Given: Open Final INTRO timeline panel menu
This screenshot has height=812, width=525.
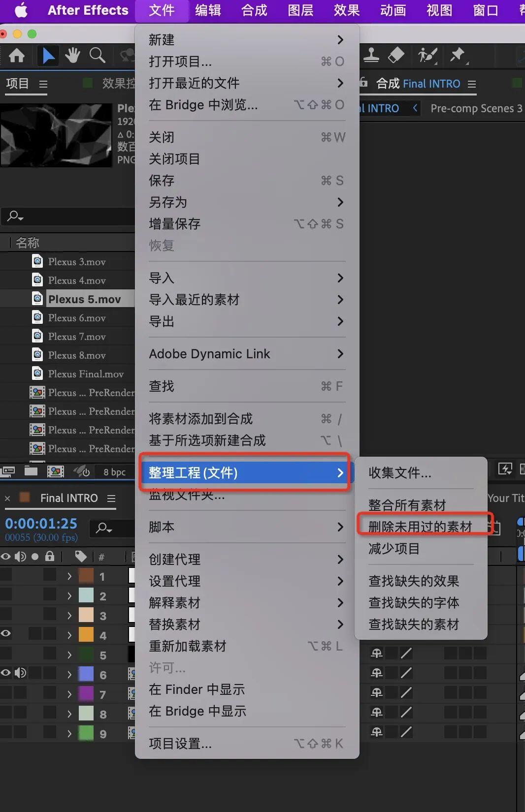Looking at the screenshot, I should pos(111,499).
